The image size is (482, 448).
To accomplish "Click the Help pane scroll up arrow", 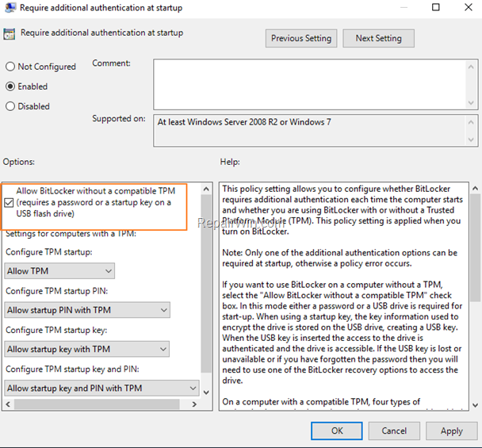I will [x=475, y=189].
